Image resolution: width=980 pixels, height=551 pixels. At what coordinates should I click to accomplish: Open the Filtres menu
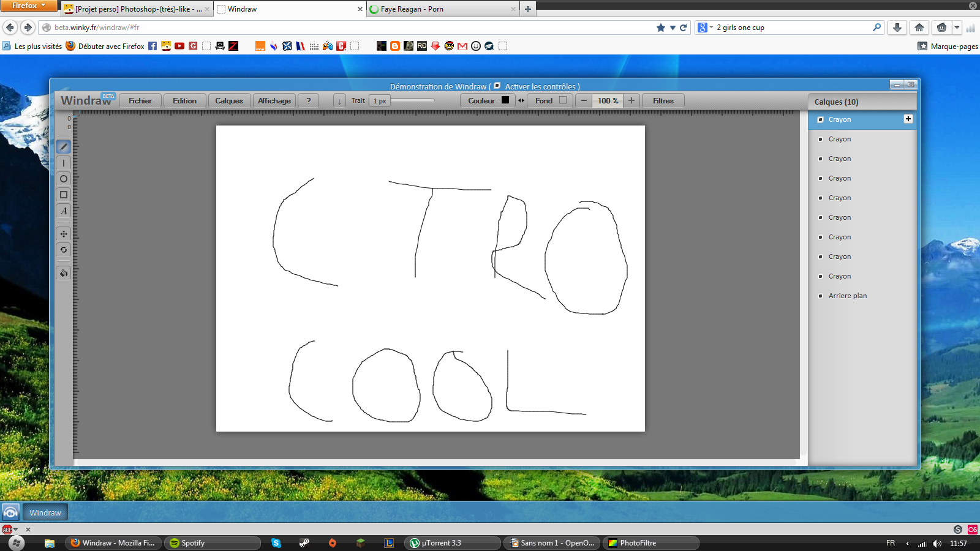click(x=663, y=100)
